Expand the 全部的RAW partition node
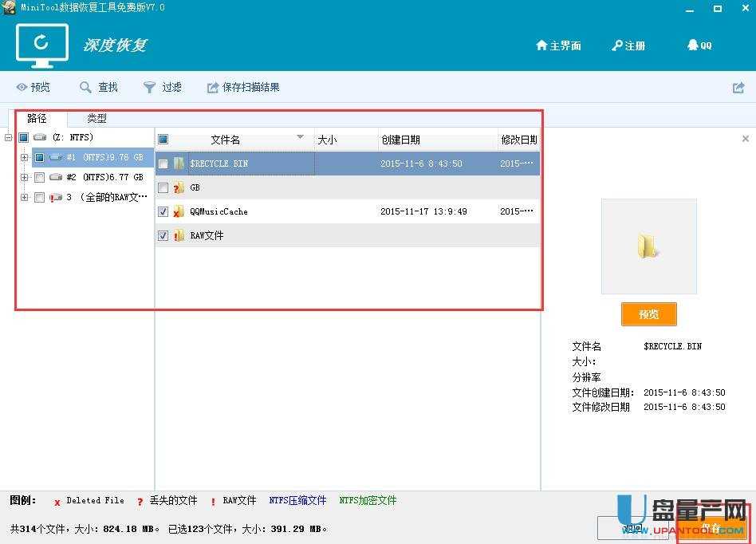Screen dimensions: 756x544 point(24,197)
